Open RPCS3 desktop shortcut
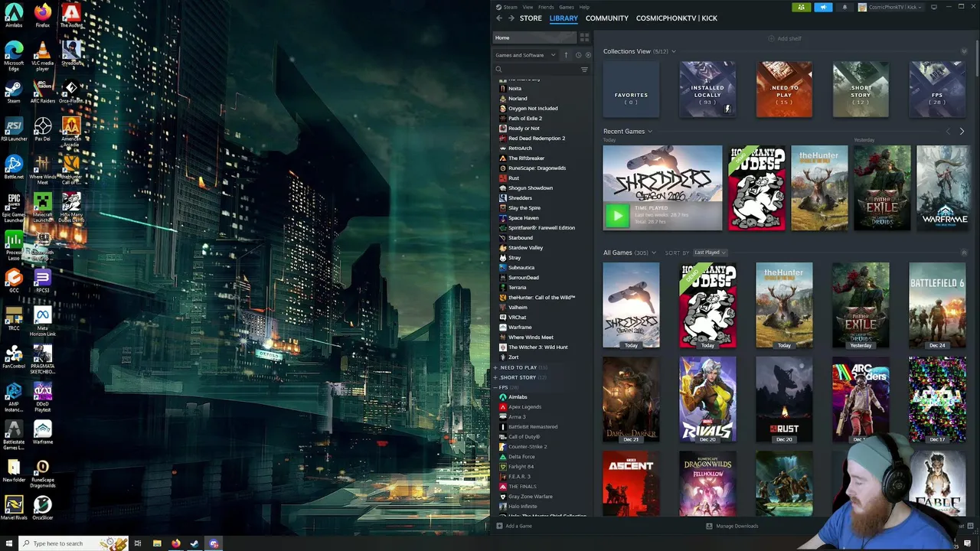Viewport: 980px width, 551px height. click(x=43, y=280)
